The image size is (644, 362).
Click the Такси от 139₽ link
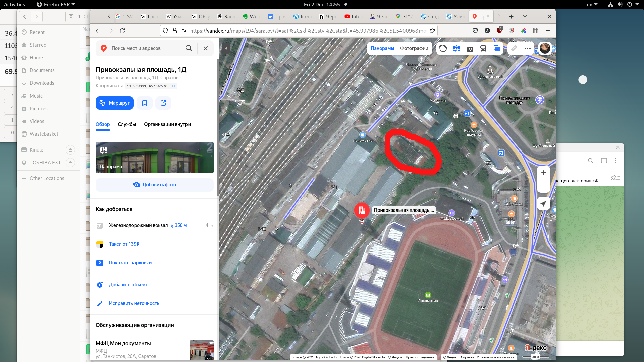click(124, 244)
